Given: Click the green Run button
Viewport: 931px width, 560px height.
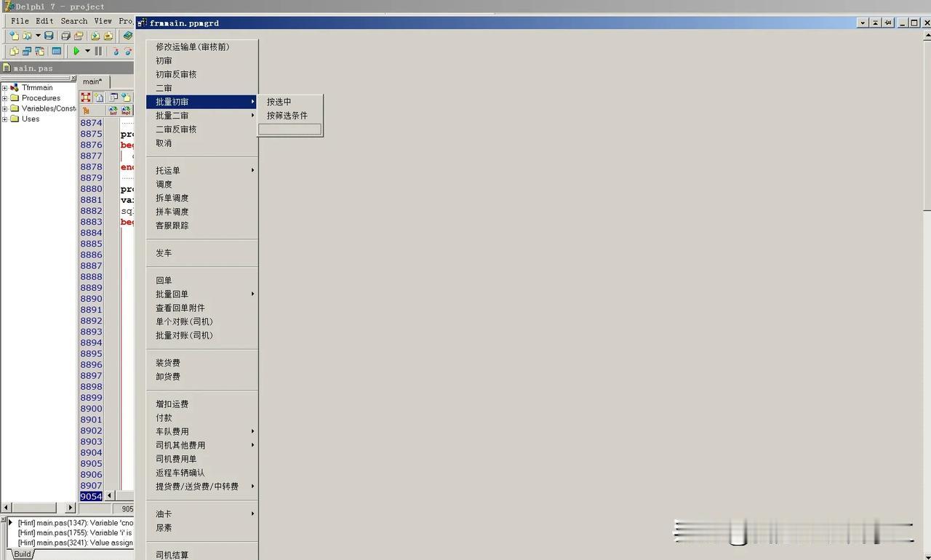Looking at the screenshot, I should pos(76,51).
